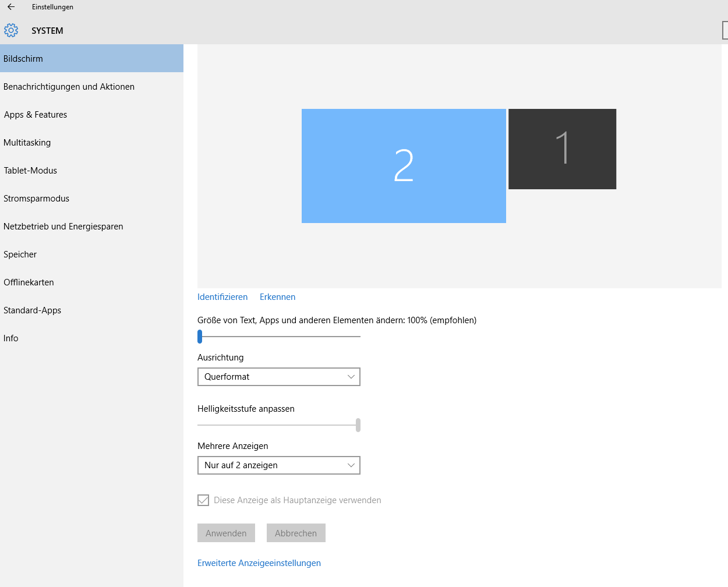
Task: Select Stromsparmodus in the sidebar
Action: [x=91, y=198]
